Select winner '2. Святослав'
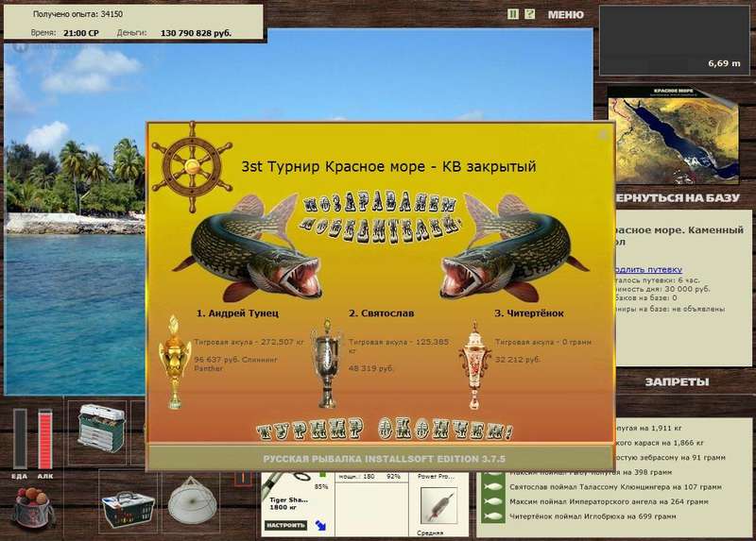This screenshot has height=541, width=756. click(x=381, y=313)
